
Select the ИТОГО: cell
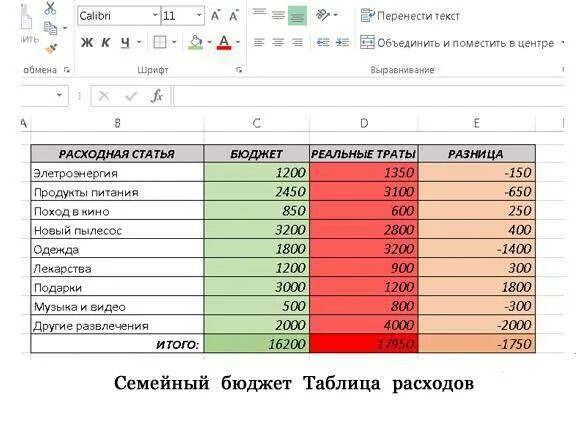(117, 344)
